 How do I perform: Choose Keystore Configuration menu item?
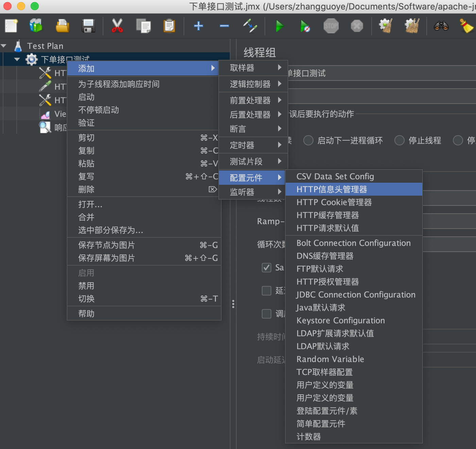click(354, 320)
